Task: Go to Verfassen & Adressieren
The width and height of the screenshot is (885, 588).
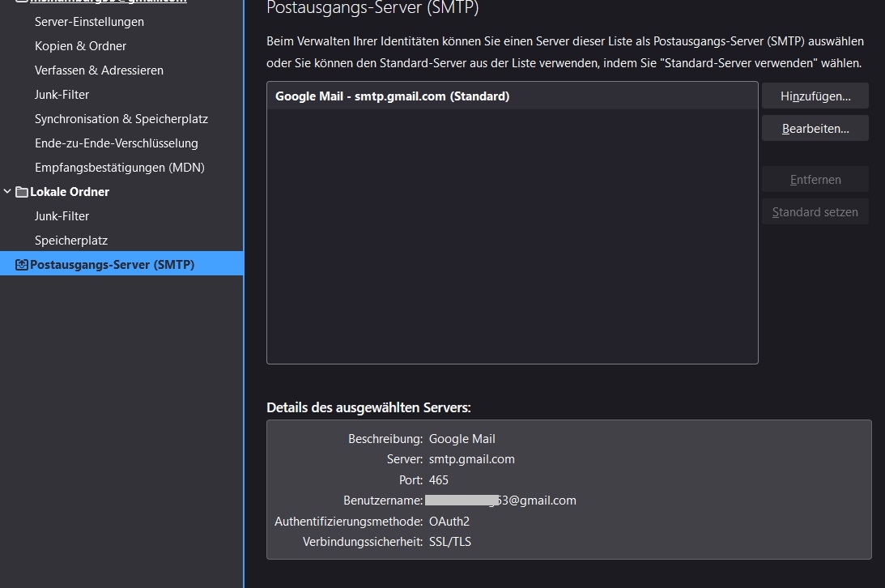Action: (99, 70)
